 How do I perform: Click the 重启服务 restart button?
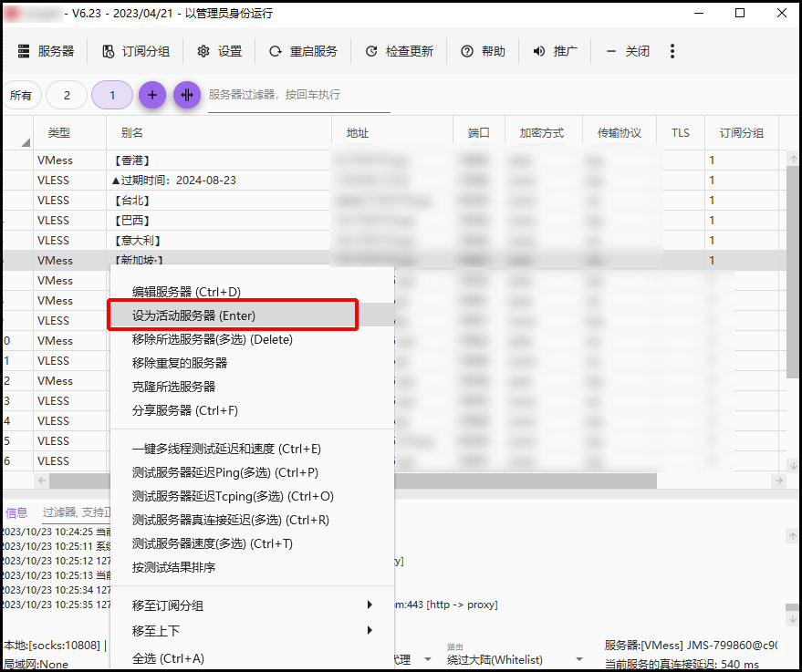(303, 52)
